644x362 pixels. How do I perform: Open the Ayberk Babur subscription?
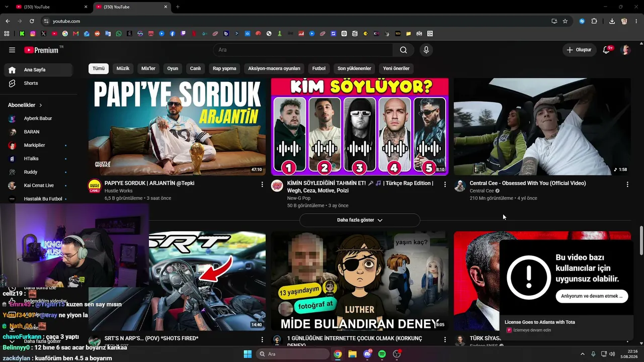coord(38,119)
